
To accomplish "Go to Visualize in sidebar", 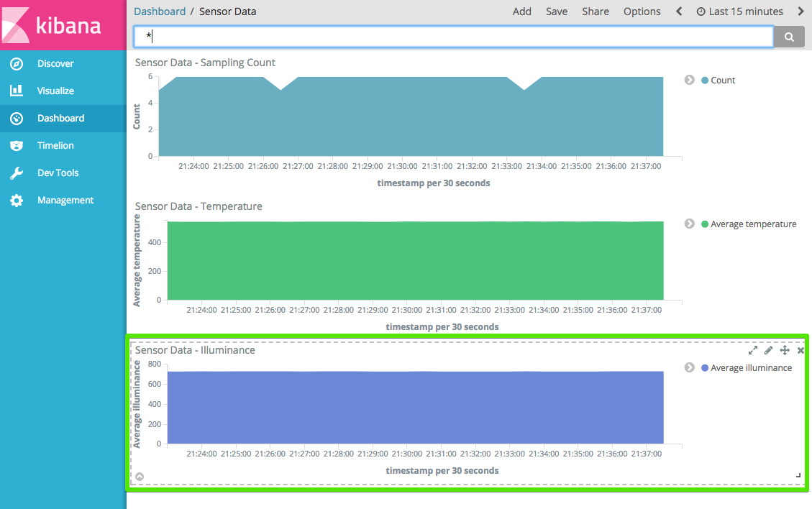I will (63, 91).
